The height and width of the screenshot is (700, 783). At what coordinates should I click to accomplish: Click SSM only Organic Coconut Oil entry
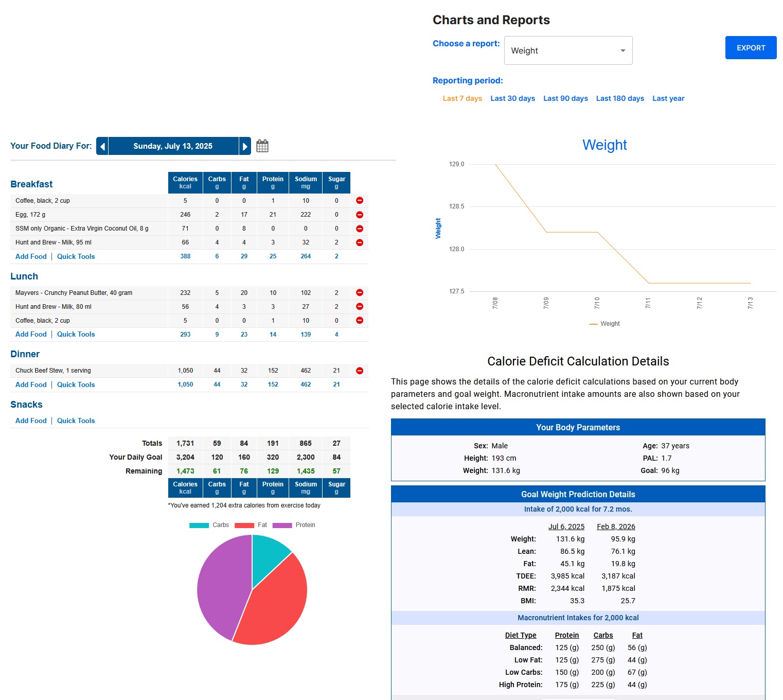click(82, 229)
